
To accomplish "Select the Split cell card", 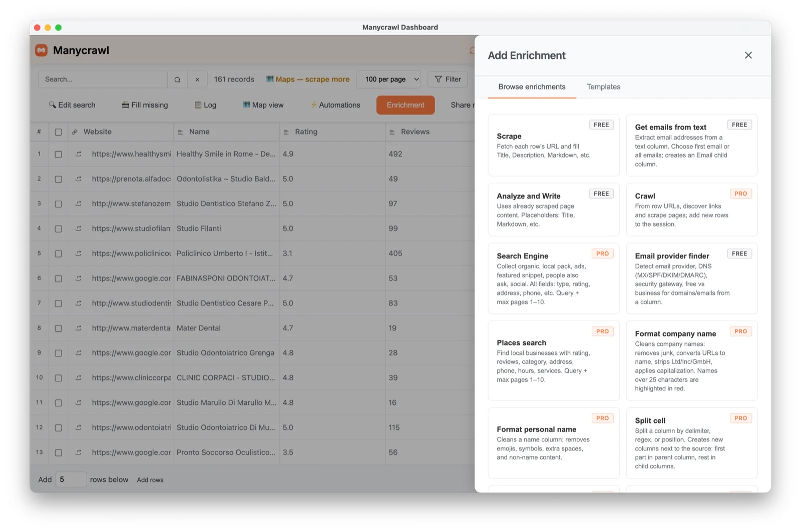I will point(692,443).
